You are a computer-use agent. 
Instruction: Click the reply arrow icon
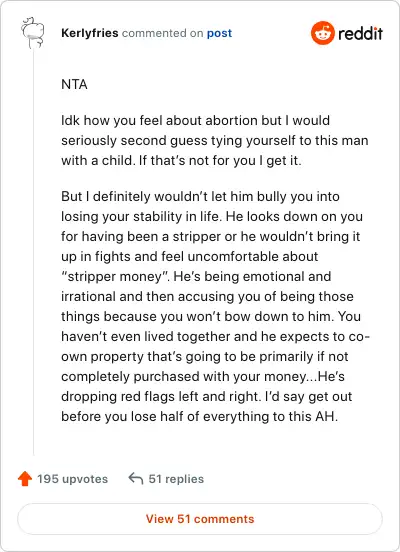(x=136, y=478)
